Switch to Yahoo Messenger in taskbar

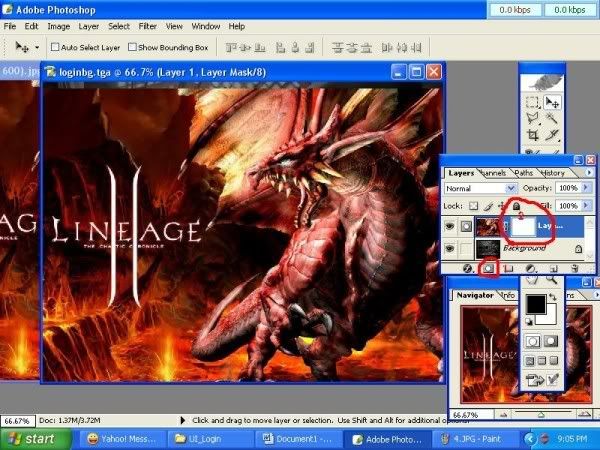122,439
